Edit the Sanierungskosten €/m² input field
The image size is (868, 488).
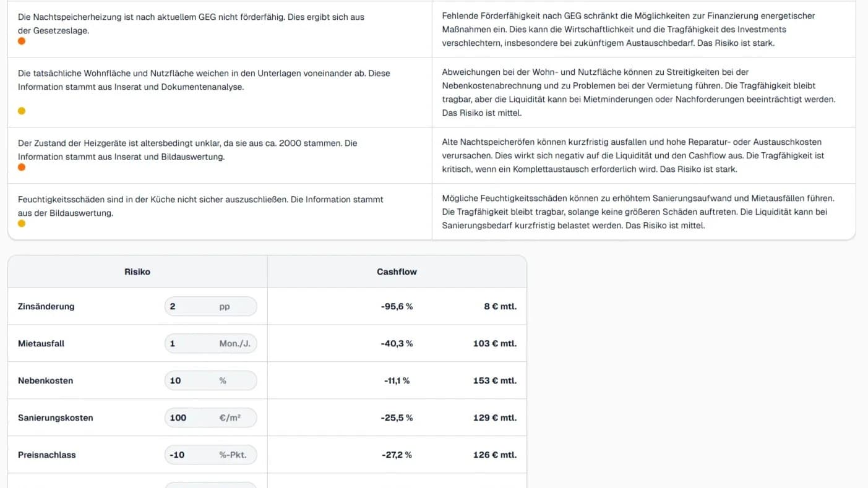pyautogui.click(x=210, y=417)
